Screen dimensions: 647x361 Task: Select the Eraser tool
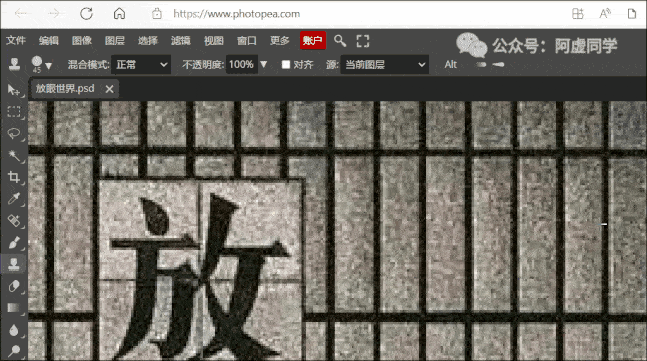pos(14,286)
